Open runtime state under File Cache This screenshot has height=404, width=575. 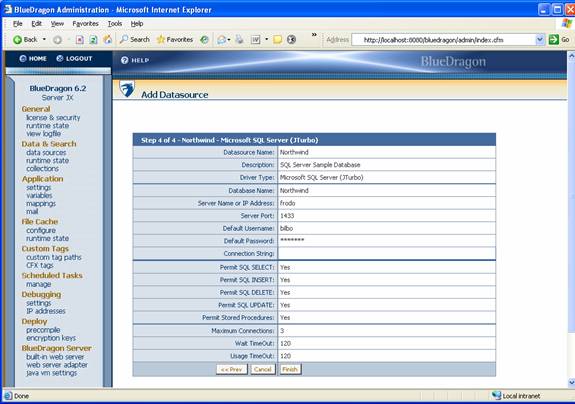[47, 238]
